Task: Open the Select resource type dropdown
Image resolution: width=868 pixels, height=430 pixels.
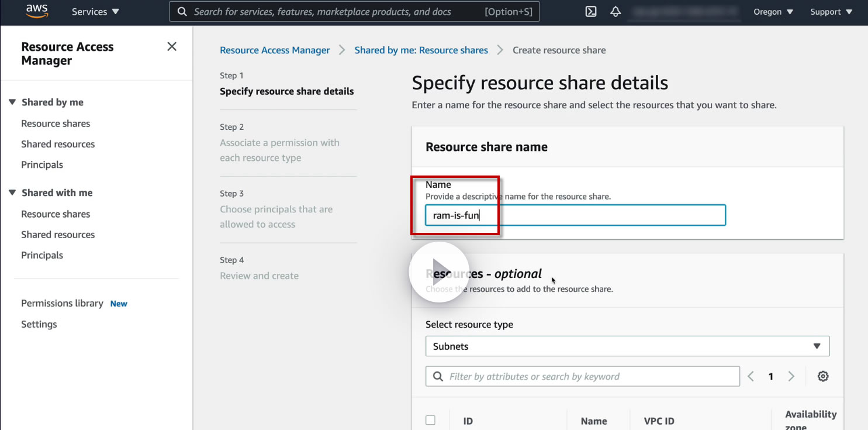Action: tap(627, 346)
